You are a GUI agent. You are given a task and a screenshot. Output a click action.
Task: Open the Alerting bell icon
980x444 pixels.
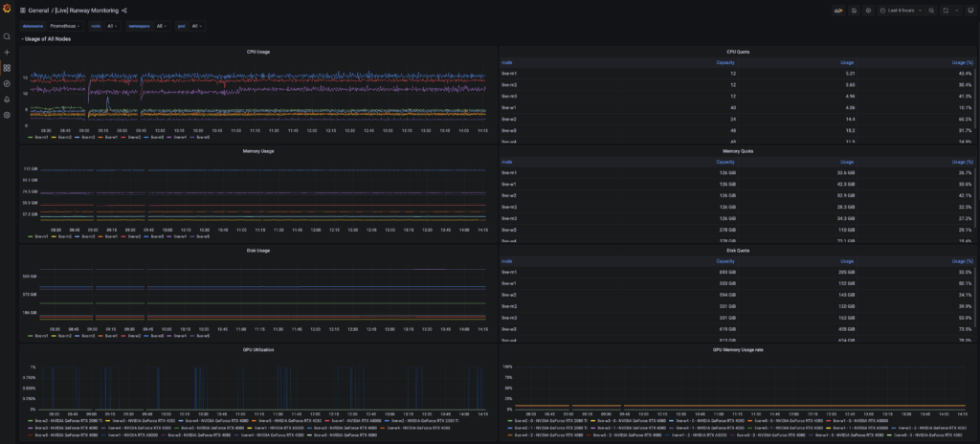click(x=7, y=99)
